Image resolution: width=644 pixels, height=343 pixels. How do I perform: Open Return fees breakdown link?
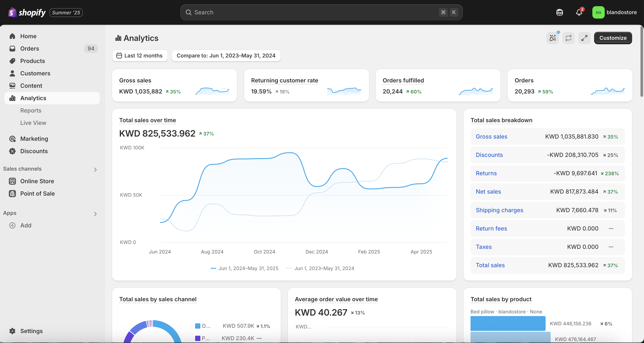[x=491, y=229]
